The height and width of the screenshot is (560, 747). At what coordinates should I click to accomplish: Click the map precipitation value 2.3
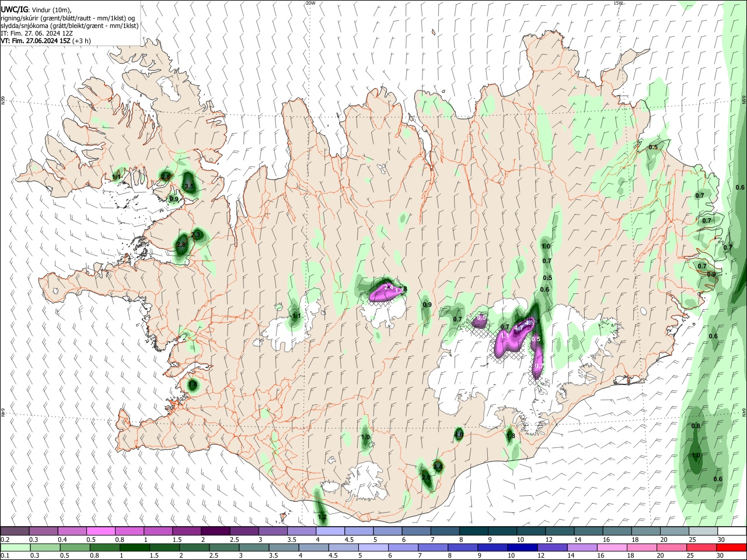coord(196,235)
